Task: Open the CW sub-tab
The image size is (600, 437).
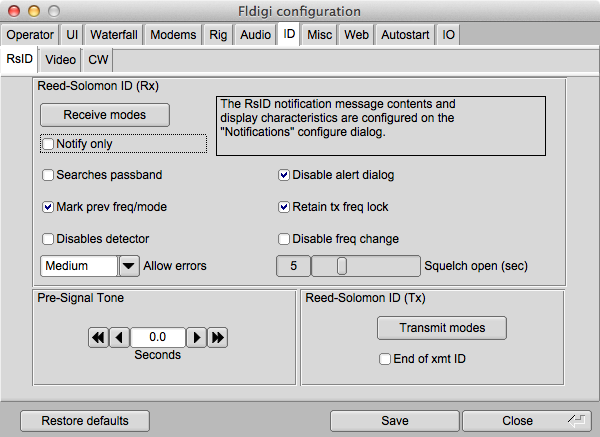Action: 99,60
